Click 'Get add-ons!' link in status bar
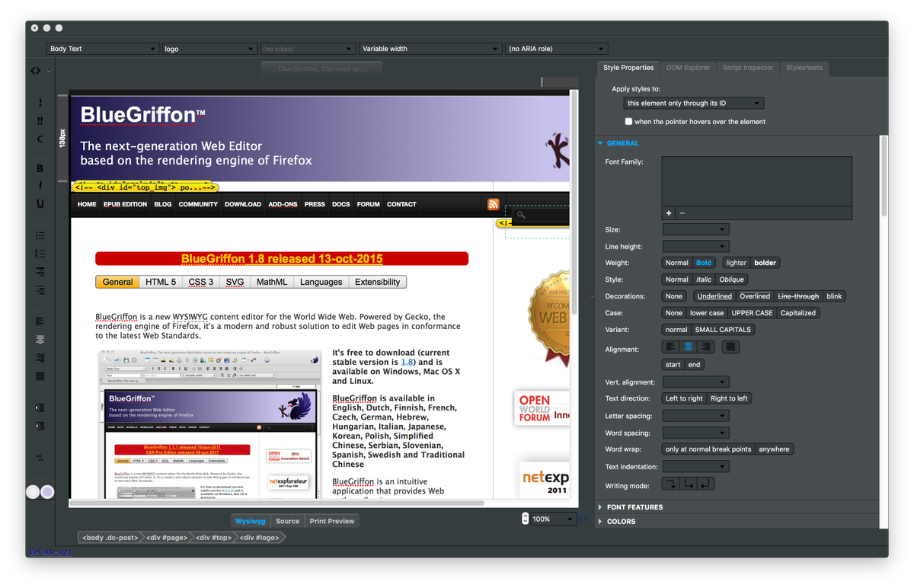The height and width of the screenshot is (588, 914). pos(50,551)
